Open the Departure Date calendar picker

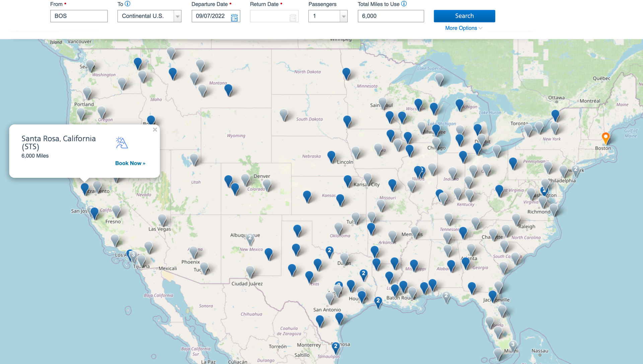click(x=234, y=17)
